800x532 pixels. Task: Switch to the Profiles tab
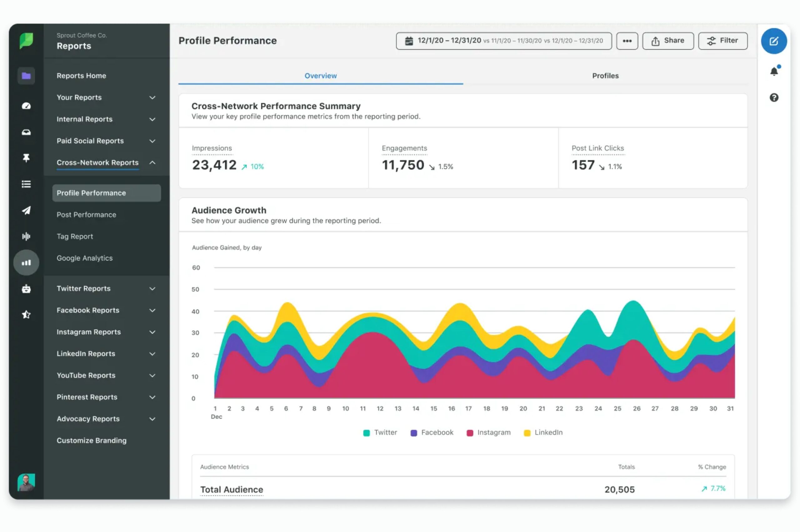coord(605,76)
